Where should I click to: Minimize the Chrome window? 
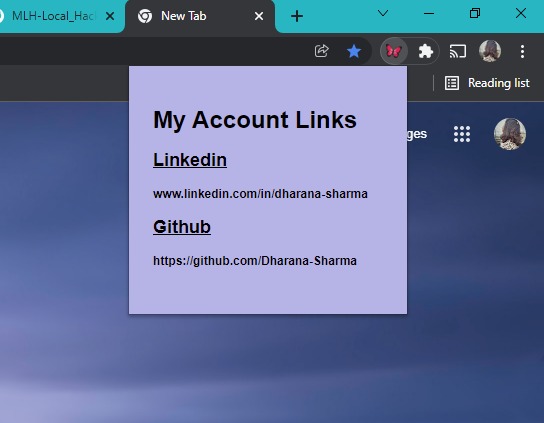(x=429, y=14)
